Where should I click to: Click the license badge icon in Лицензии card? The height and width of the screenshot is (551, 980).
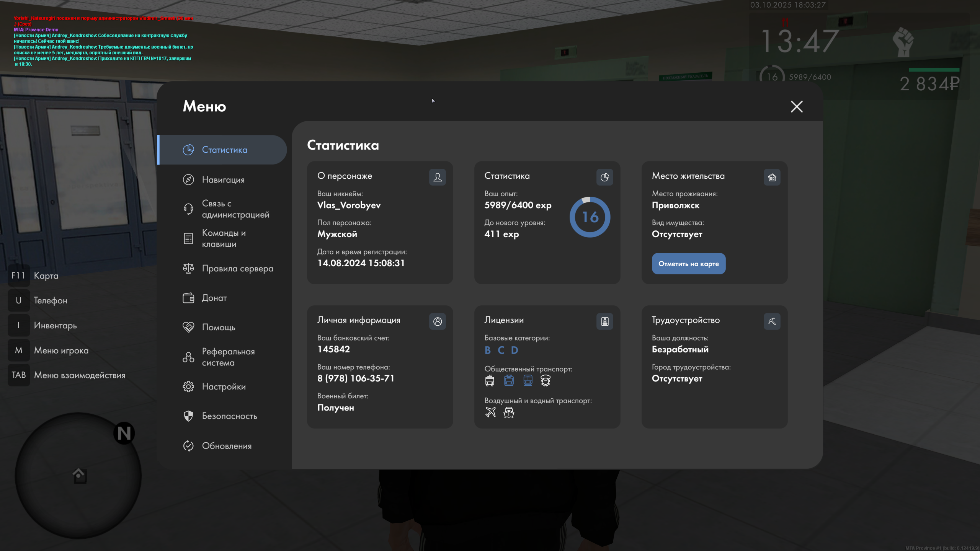point(604,321)
